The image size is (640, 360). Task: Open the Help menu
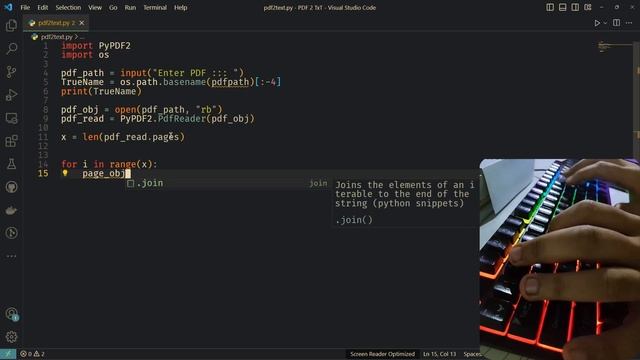point(180,7)
